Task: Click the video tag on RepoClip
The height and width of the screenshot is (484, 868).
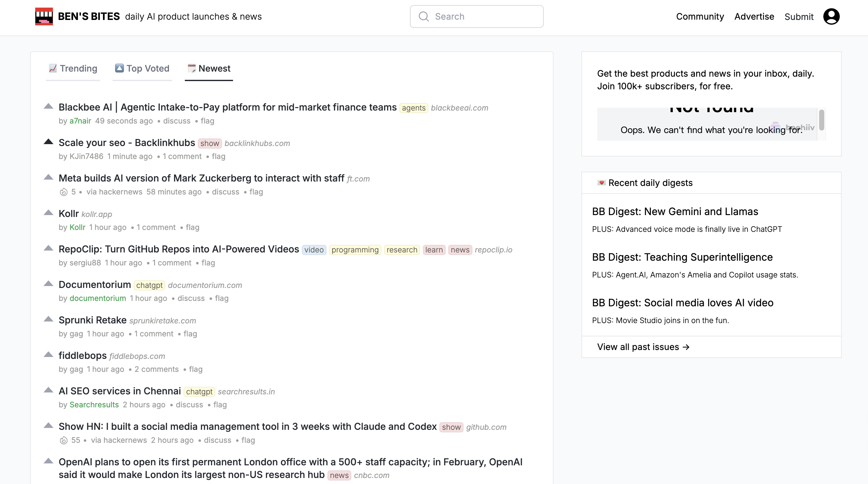Action: [x=314, y=250]
